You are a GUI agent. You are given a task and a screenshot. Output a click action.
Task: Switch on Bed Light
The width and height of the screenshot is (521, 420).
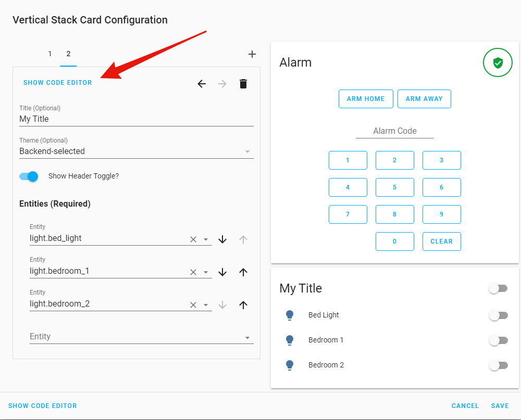[x=498, y=315]
